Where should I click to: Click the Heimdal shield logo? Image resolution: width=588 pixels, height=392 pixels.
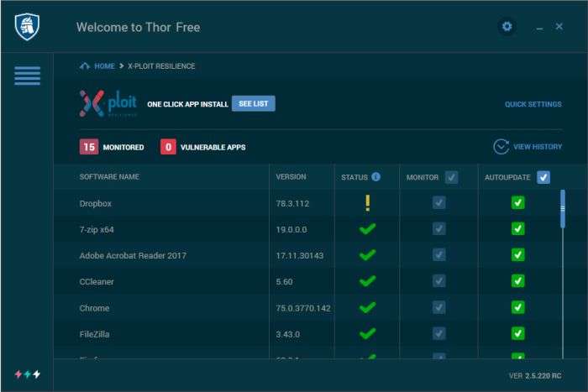pyautogui.click(x=27, y=27)
